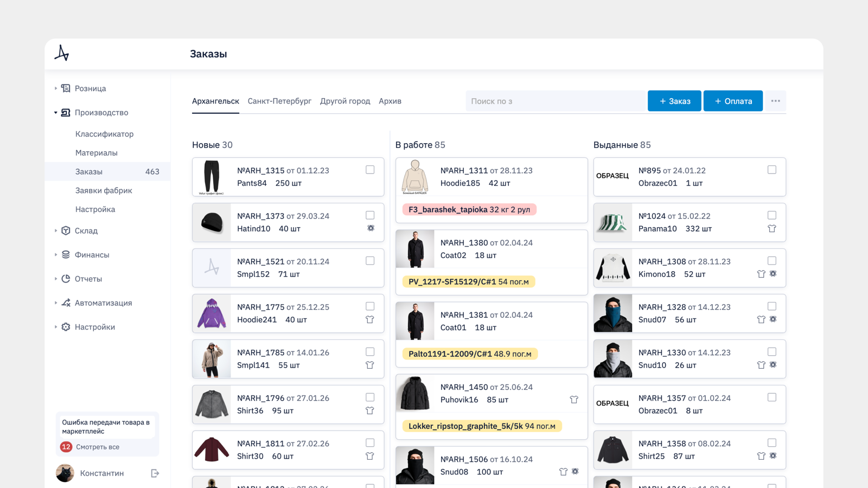The width and height of the screenshot is (868, 488).
Task: Click the Финансы coins icon
Action: 66,255
